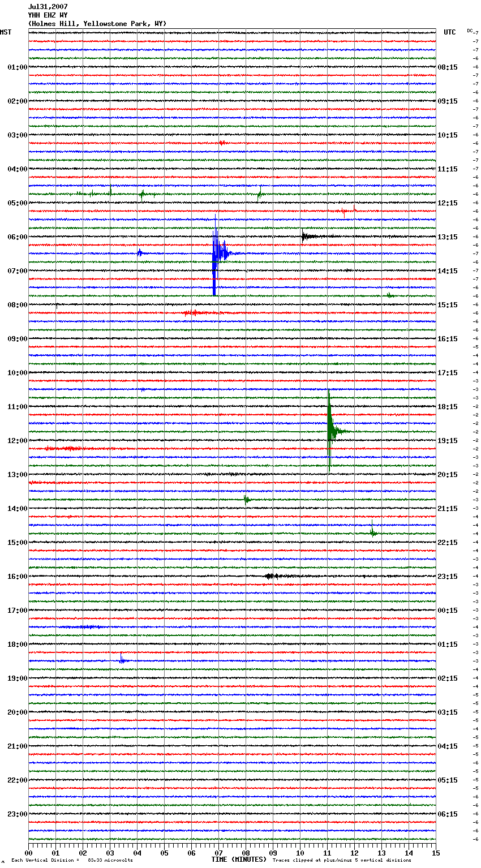
Task: Select the 12:00 MST time label
Action: (x=18, y=441)
